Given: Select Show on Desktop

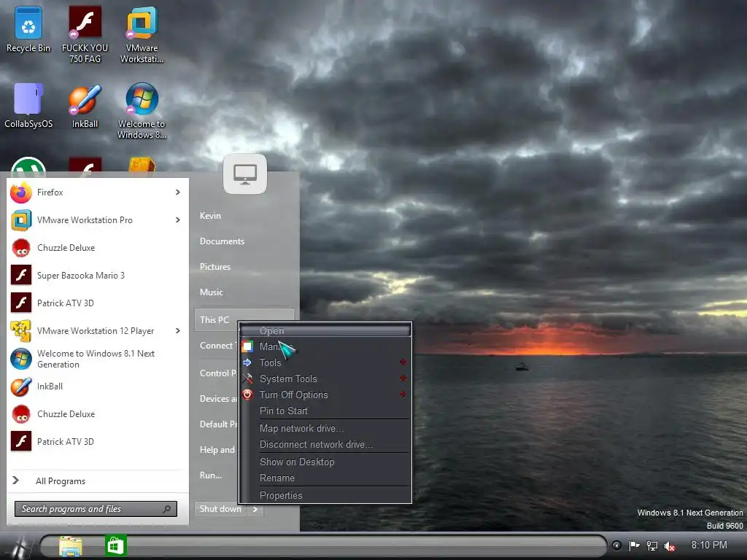Looking at the screenshot, I should [x=325, y=462].
